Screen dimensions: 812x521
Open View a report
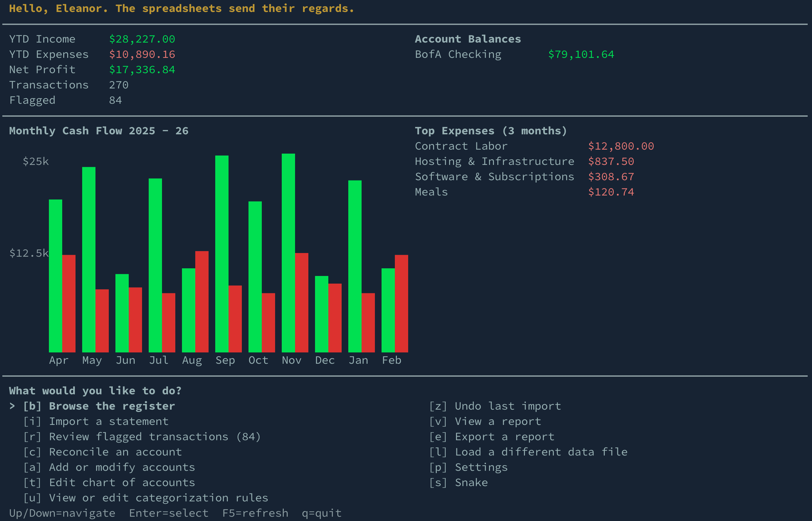coord(485,421)
